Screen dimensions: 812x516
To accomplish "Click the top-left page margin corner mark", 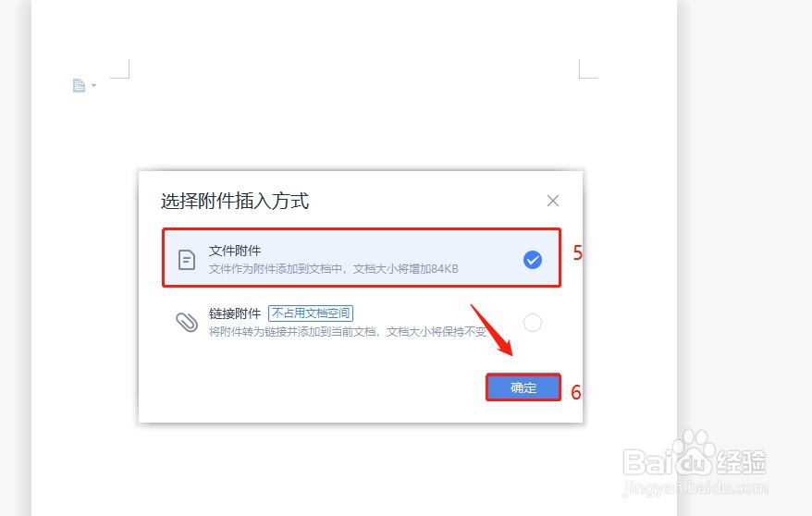I will pos(119,68).
